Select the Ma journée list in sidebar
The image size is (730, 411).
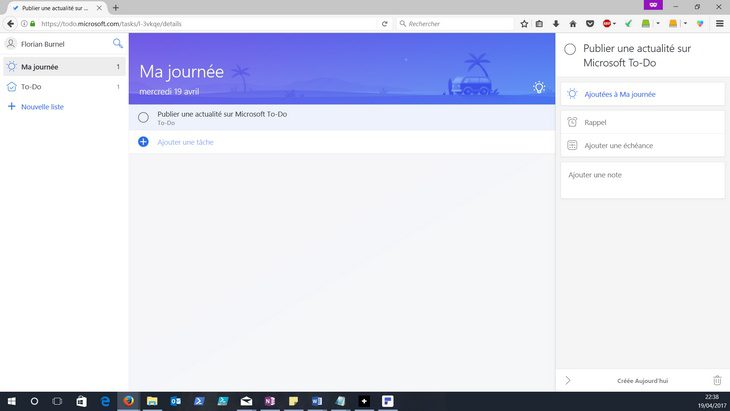pos(64,67)
